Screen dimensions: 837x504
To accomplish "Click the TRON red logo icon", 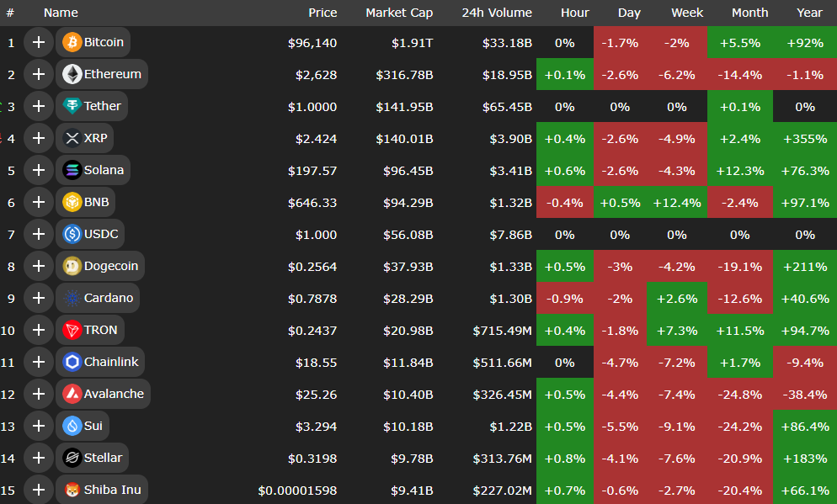I will 72,330.
